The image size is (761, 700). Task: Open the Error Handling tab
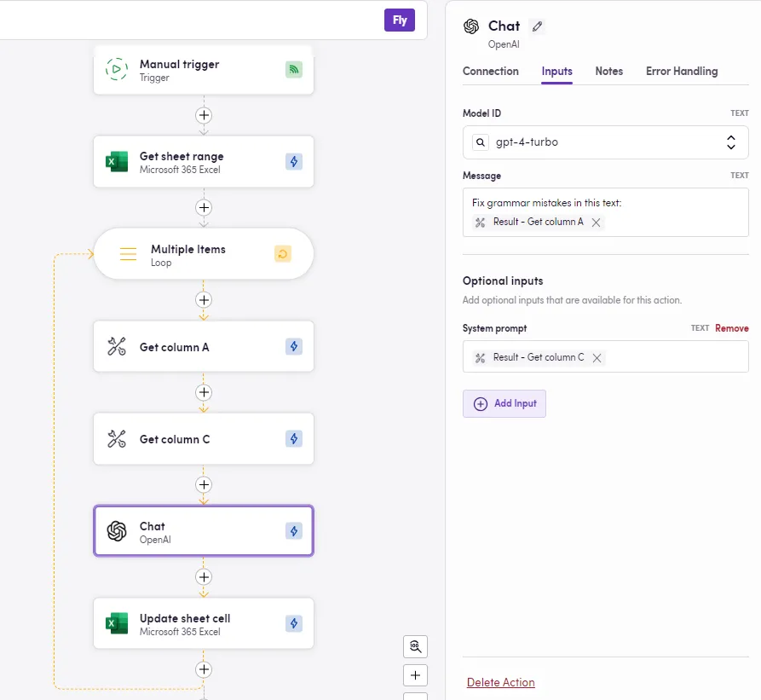point(681,72)
